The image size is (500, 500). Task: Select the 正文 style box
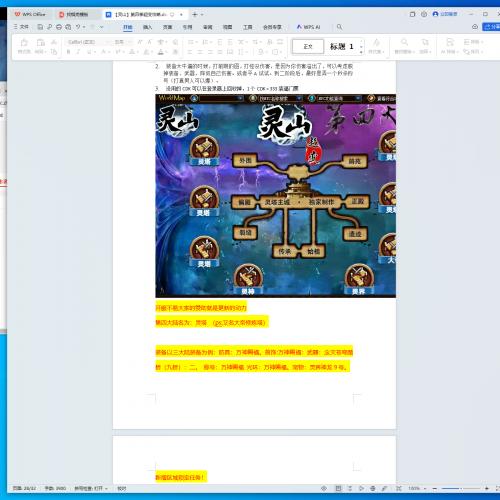pyautogui.click(x=308, y=46)
